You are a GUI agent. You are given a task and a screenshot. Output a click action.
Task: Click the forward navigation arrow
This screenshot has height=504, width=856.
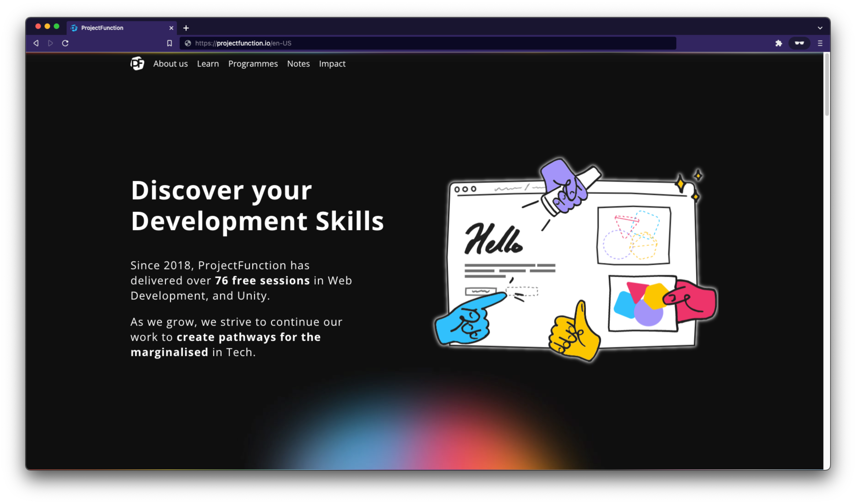[x=51, y=43]
